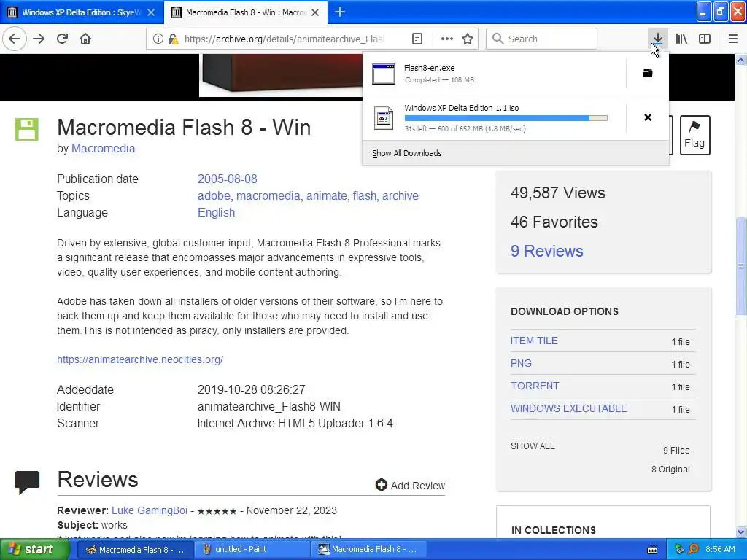Click SHOW ALL download files
Viewport: 747px width, 560px height.
click(533, 446)
